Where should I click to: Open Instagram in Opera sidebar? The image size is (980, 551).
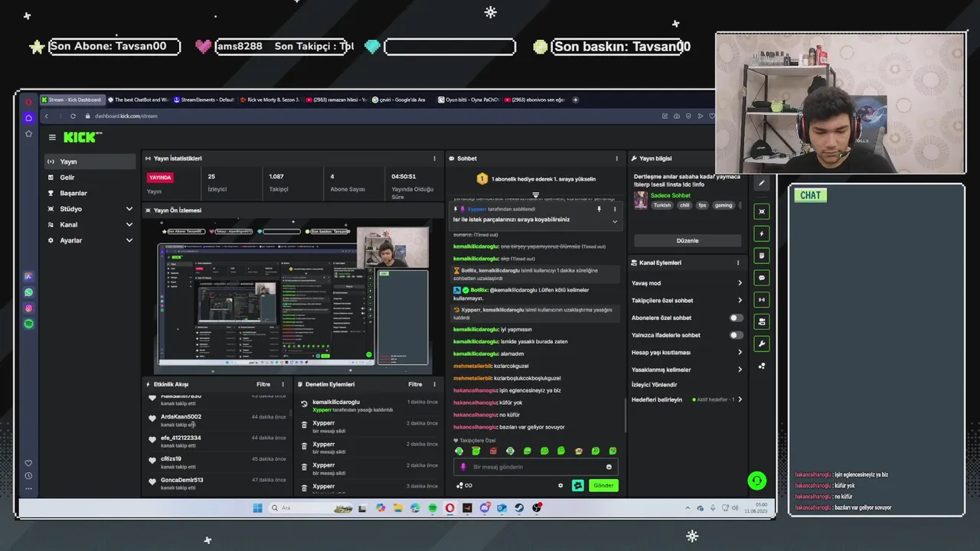coord(28,308)
